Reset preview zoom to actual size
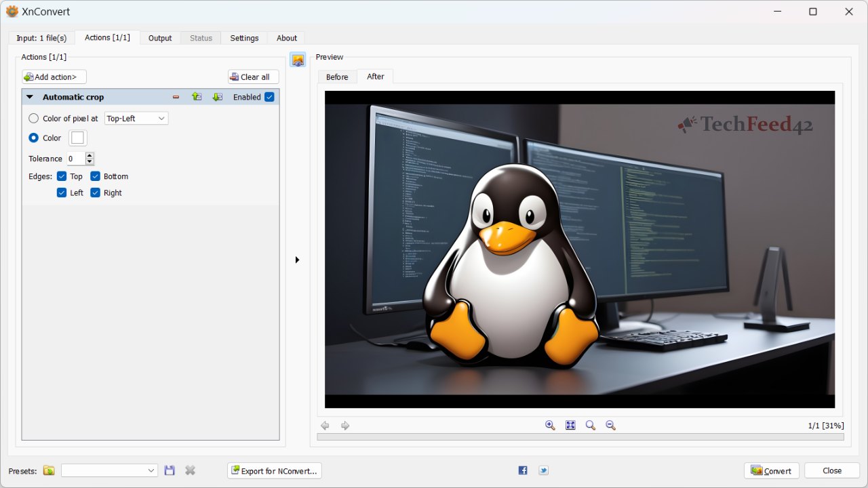 591,426
